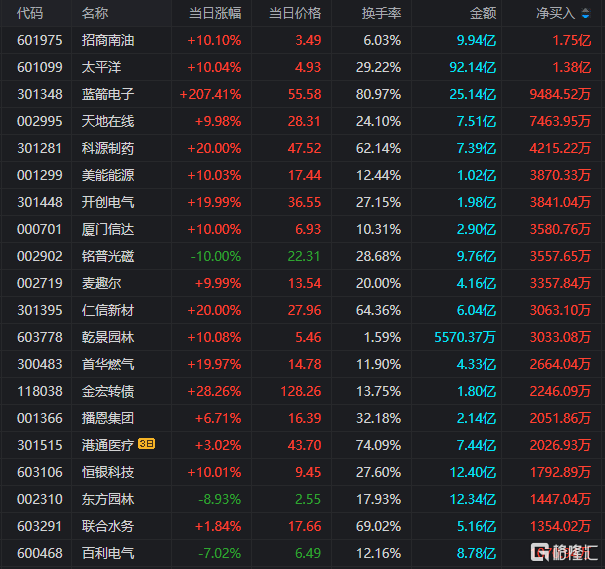
Task: Open 科源制药 stock name
Action: pos(108,148)
